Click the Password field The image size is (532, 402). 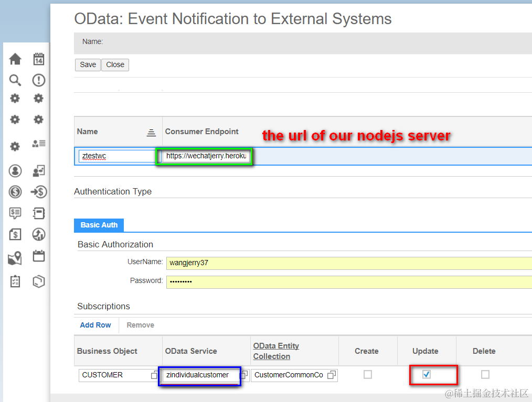click(349, 281)
